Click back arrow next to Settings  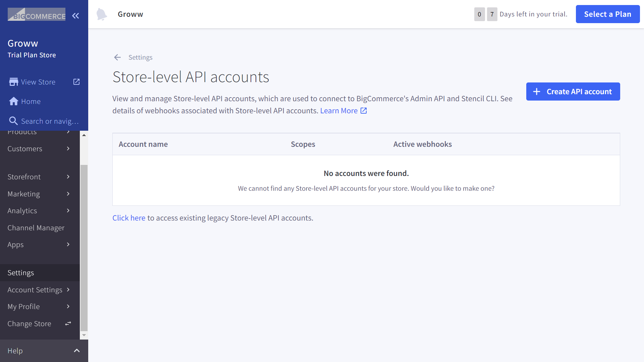(117, 57)
